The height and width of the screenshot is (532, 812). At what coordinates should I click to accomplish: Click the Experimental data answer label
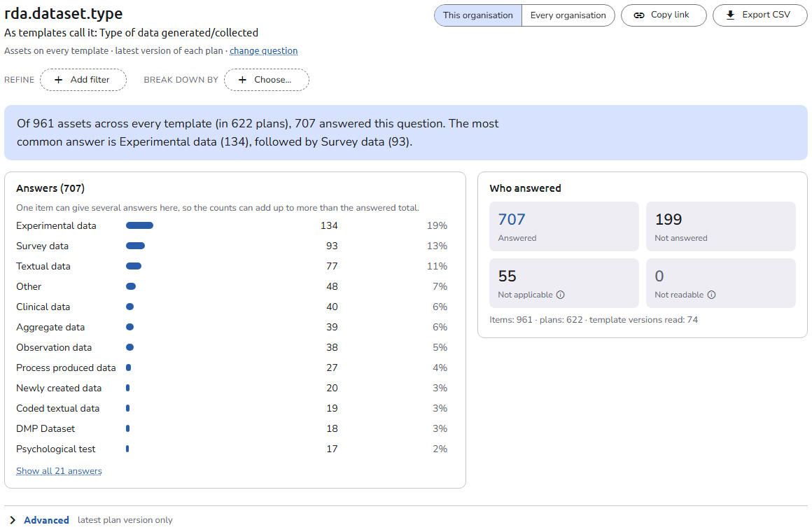click(56, 226)
